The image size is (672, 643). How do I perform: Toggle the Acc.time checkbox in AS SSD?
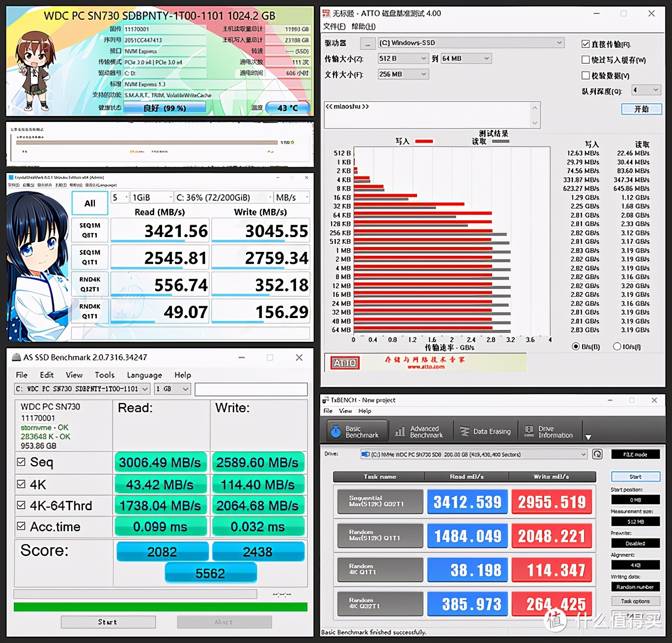tap(21, 526)
